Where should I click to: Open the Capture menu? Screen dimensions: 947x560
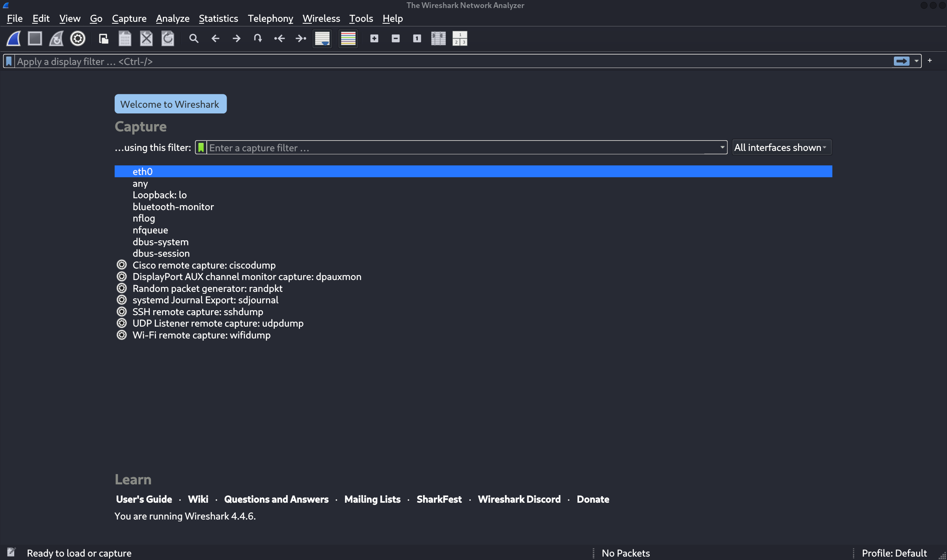pyautogui.click(x=129, y=18)
